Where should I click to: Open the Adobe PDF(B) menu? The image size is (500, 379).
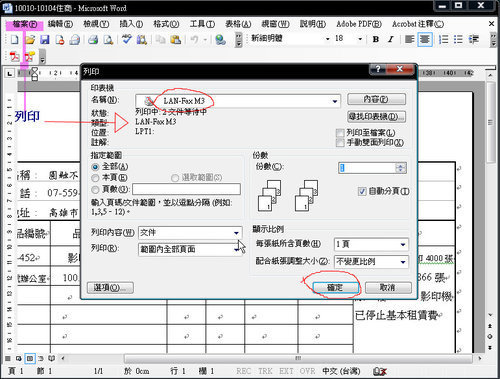coord(358,24)
